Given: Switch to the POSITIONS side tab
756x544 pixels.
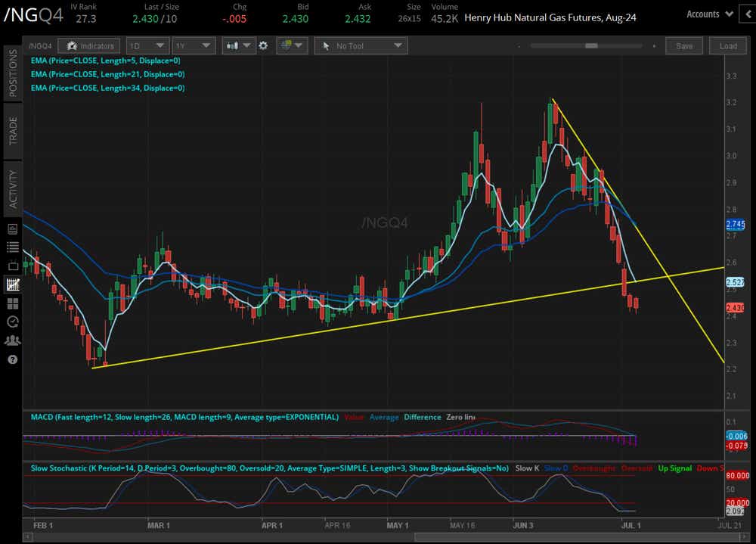Looking at the screenshot, I should tap(13, 73).
